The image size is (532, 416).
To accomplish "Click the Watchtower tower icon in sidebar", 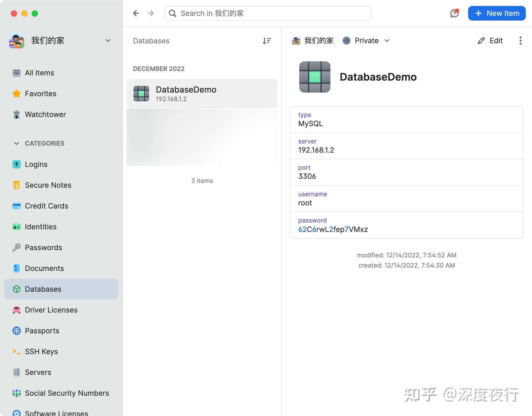I will 16,114.
